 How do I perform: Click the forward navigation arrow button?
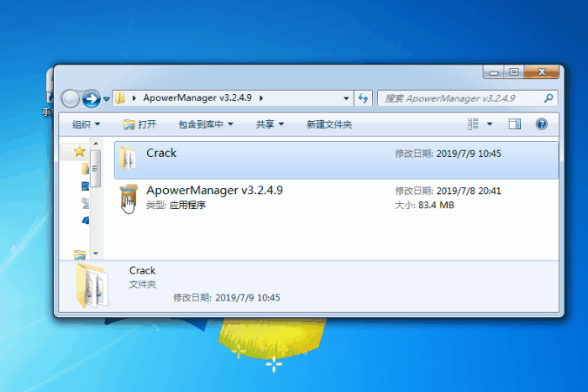click(x=91, y=99)
